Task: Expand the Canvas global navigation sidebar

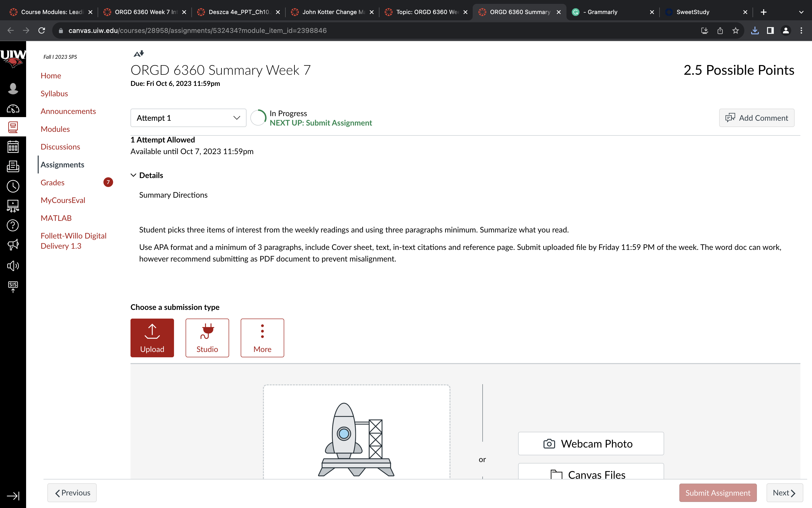Action: 13,496
